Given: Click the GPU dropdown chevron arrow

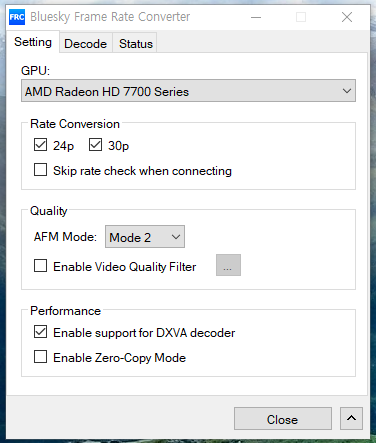Looking at the screenshot, I should (347, 91).
